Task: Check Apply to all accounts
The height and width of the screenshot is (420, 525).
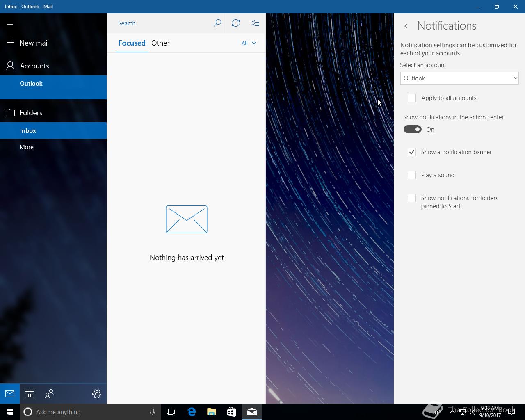Action: 412,98
